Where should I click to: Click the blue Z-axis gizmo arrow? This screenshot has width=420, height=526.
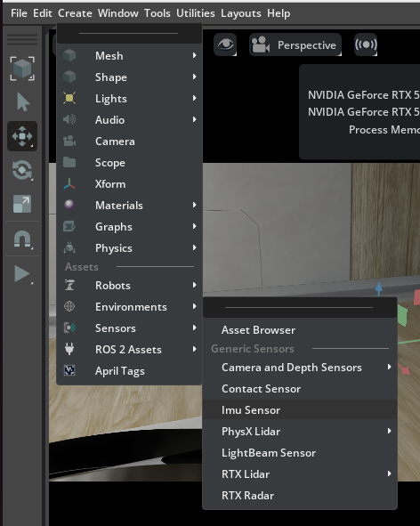[379, 287]
